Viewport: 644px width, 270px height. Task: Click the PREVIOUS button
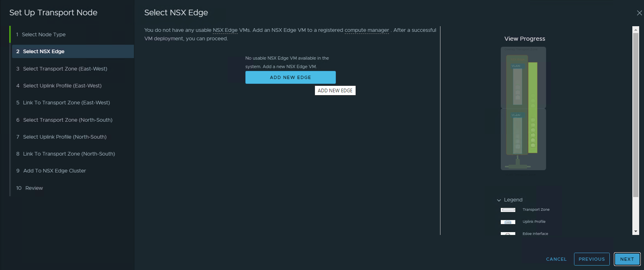tap(592, 259)
